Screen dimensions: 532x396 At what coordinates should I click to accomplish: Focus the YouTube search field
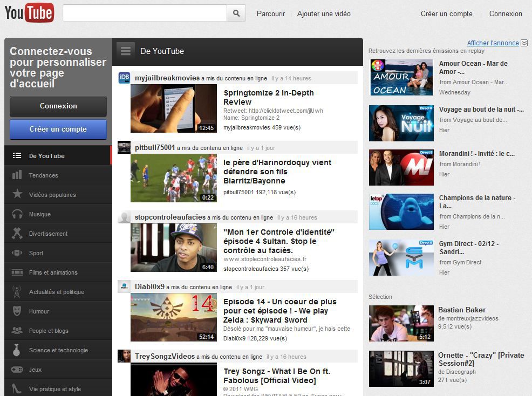145,13
